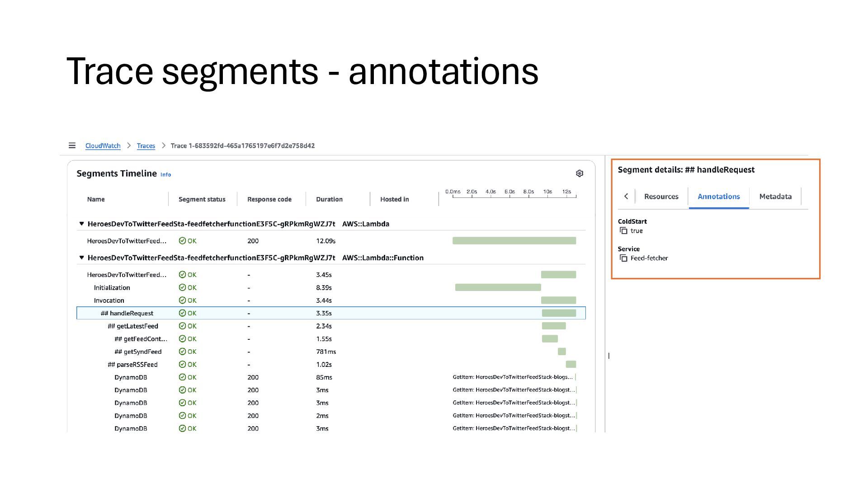
Task: Select the Initialization segment row
Action: pos(331,287)
